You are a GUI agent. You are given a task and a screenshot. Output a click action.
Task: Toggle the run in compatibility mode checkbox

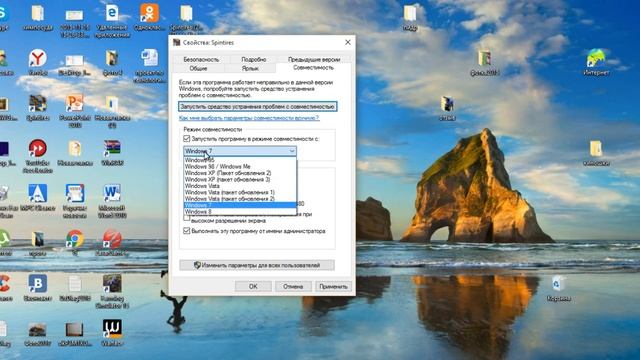[x=187, y=139]
